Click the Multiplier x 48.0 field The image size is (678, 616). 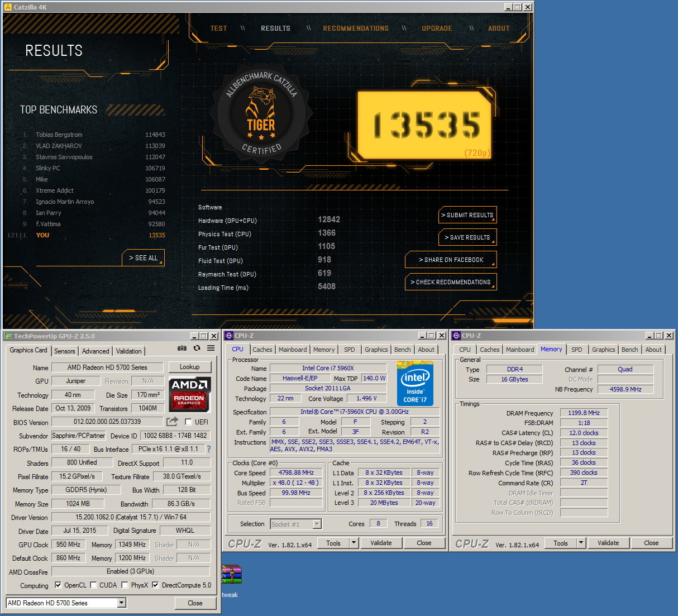(297, 483)
